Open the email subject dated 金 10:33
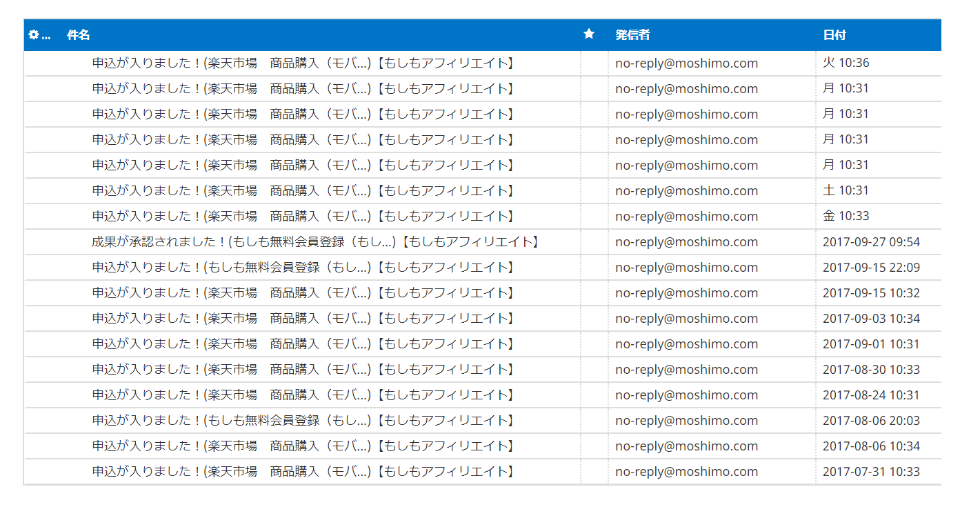The image size is (980, 527). click(x=303, y=217)
